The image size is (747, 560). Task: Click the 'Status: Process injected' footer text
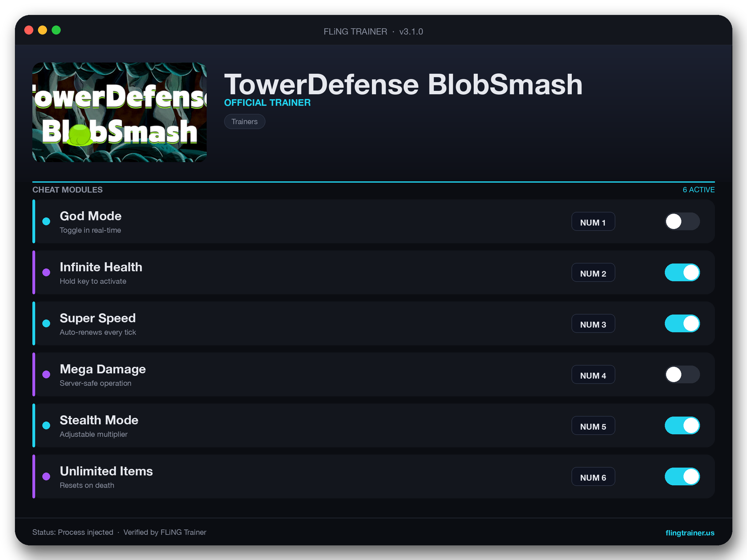73,532
